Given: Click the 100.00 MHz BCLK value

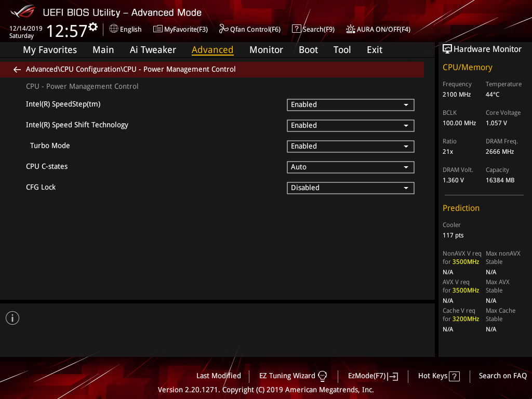Looking at the screenshot, I should [x=459, y=123].
